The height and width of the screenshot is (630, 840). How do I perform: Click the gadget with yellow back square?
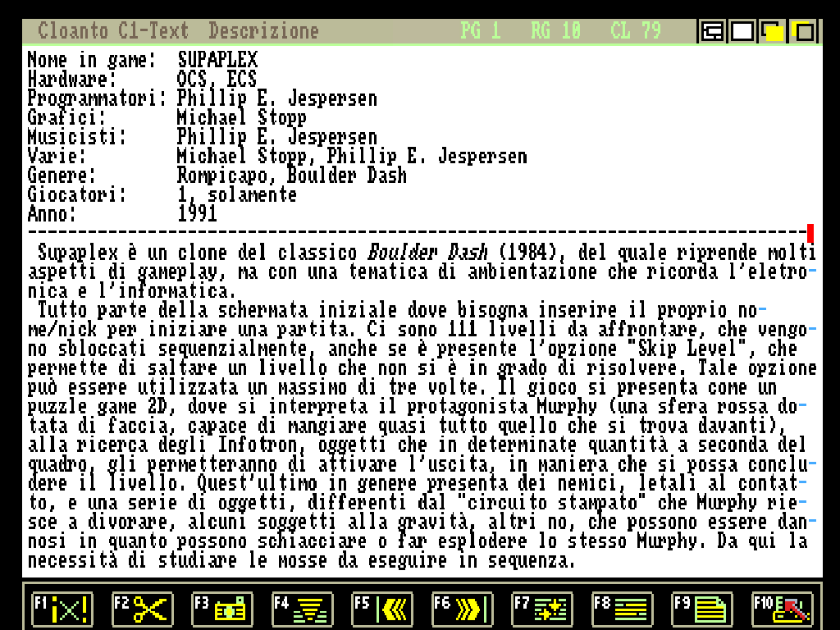pos(804,32)
